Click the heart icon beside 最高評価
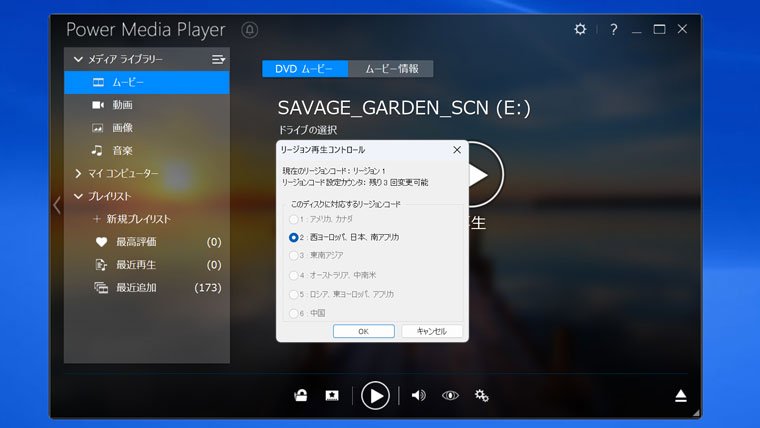Image resolution: width=760 pixels, height=428 pixels. pyautogui.click(x=101, y=242)
